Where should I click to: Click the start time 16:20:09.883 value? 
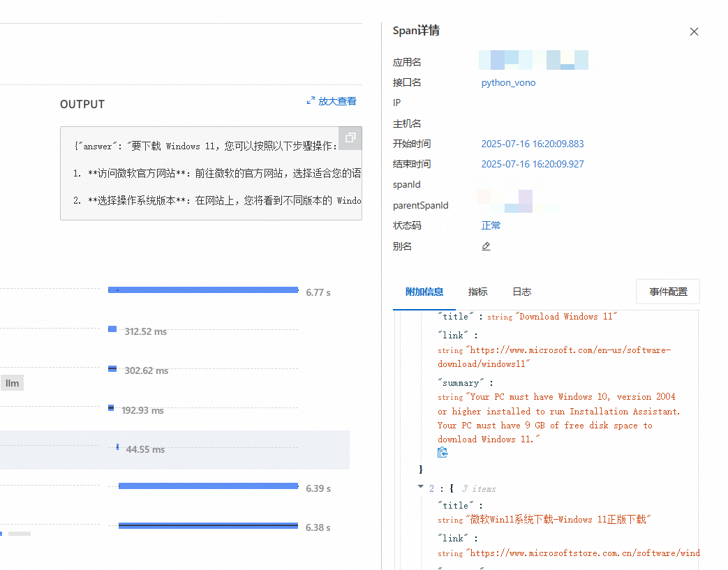pos(532,144)
